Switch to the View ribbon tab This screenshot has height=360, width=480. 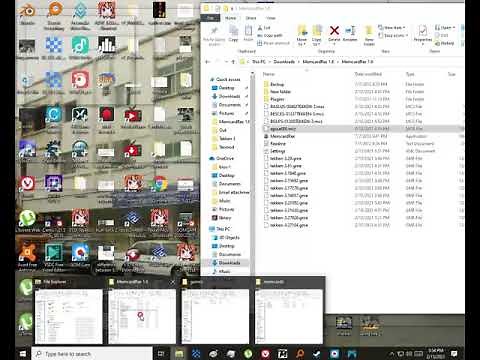point(271,18)
